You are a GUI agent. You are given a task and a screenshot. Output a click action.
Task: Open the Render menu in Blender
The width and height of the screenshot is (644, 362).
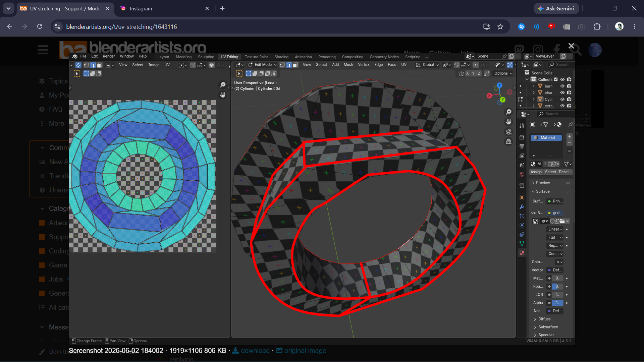point(109,56)
